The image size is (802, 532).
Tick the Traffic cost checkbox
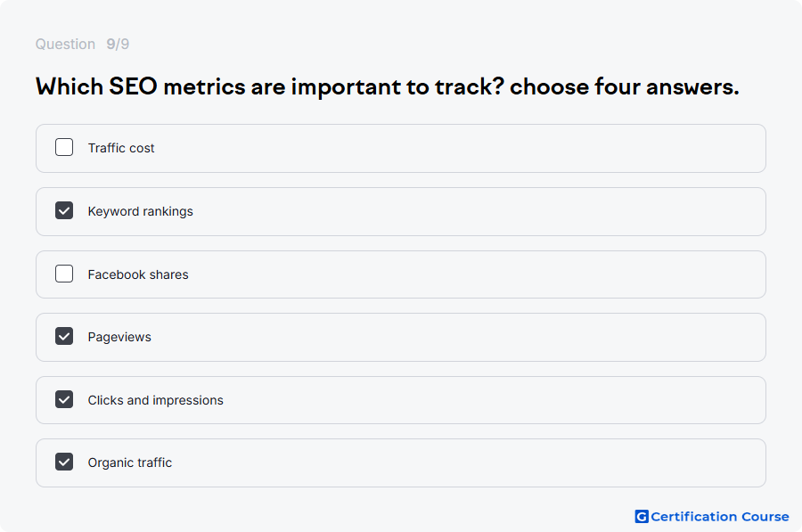coord(64,147)
